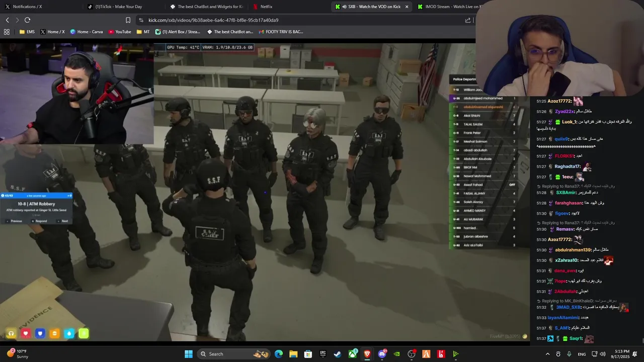Image resolution: width=644 pixels, height=362 pixels.
Task: Open The best ChatBot an... bookmark
Action: [x=230, y=32]
